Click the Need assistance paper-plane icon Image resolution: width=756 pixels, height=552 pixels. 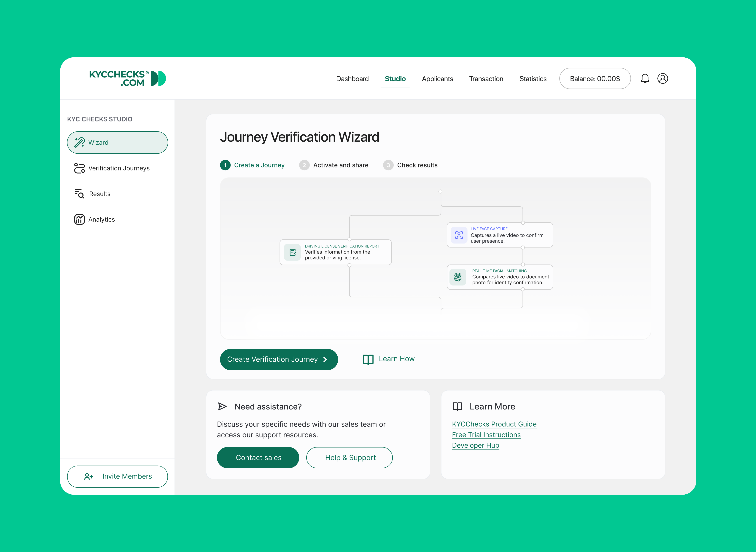(222, 406)
